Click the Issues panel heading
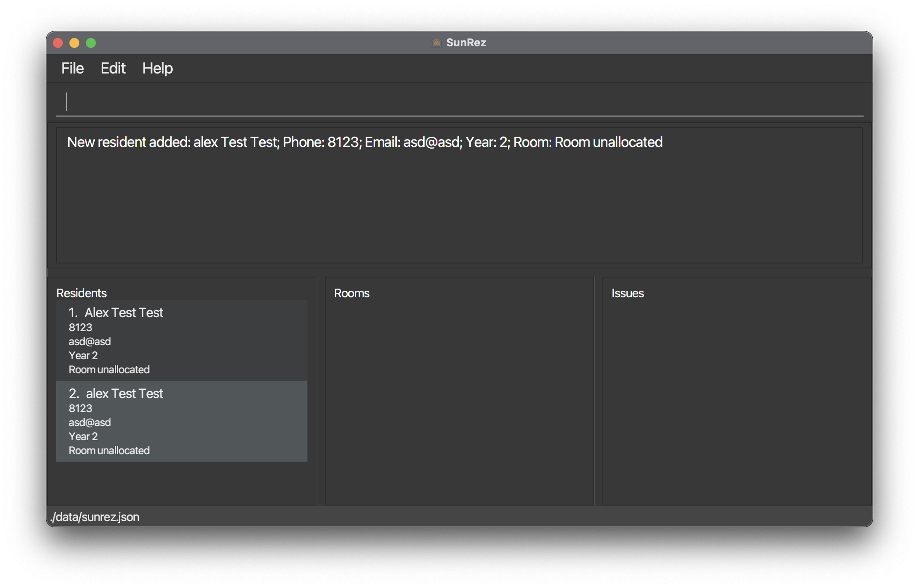 coord(627,293)
